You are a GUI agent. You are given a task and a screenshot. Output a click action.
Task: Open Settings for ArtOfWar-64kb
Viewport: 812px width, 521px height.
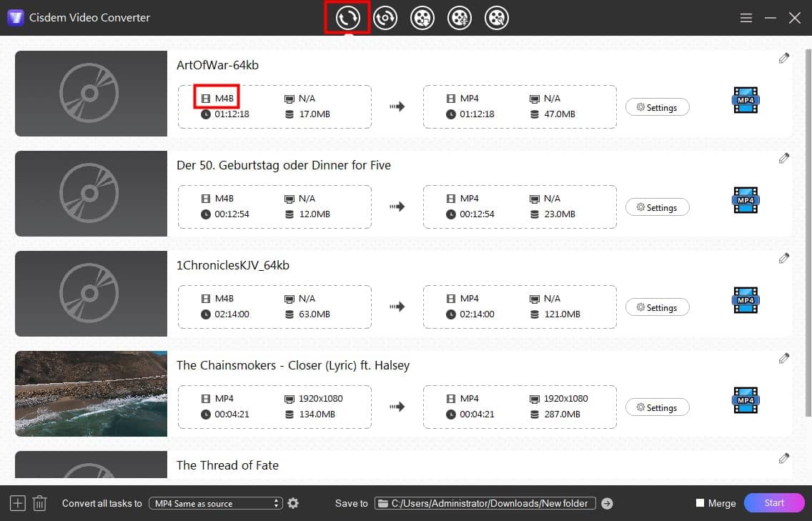click(657, 107)
